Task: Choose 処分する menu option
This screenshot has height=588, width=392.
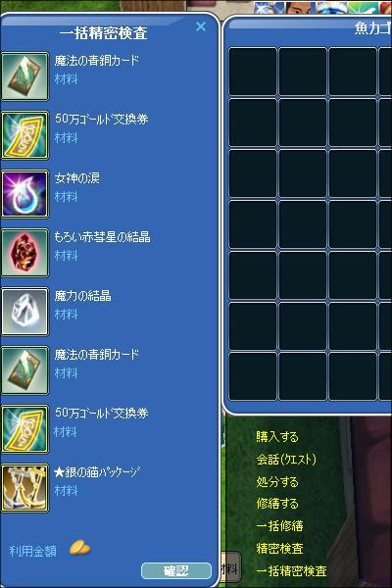Action: 277,481
